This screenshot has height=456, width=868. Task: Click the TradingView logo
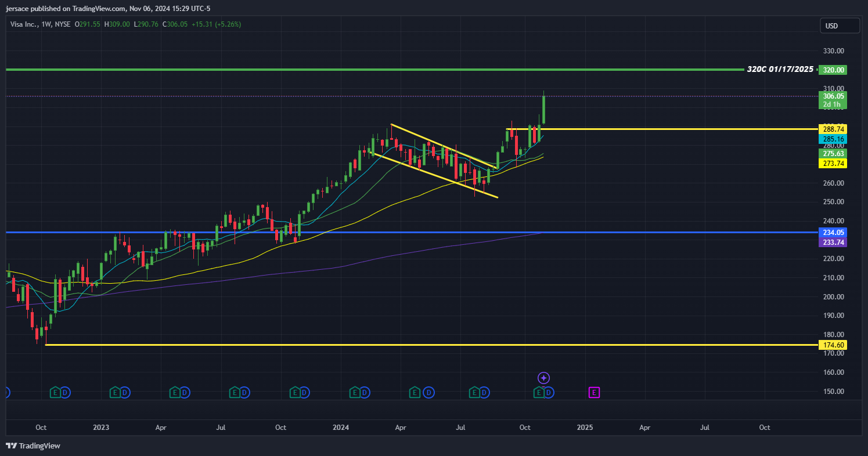[33, 446]
